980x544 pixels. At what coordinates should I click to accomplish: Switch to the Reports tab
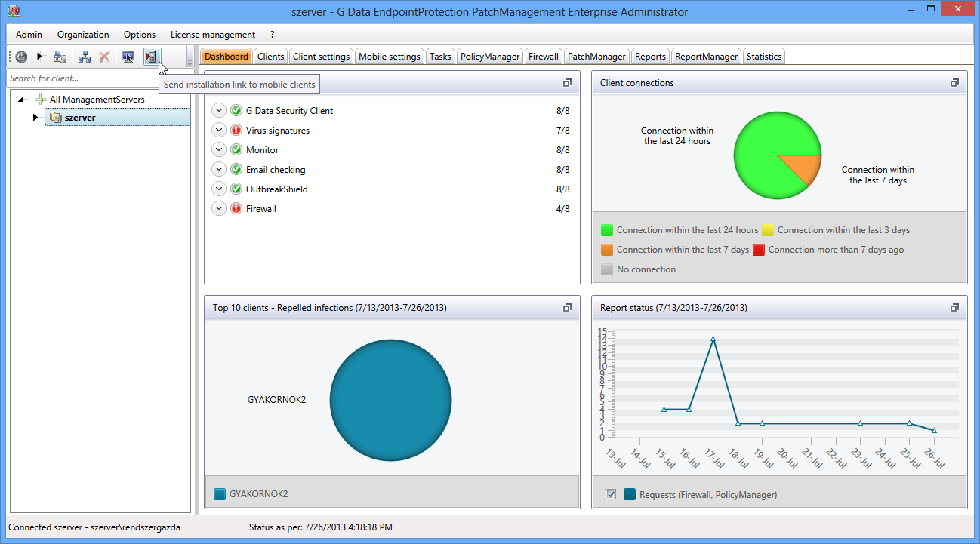click(650, 57)
